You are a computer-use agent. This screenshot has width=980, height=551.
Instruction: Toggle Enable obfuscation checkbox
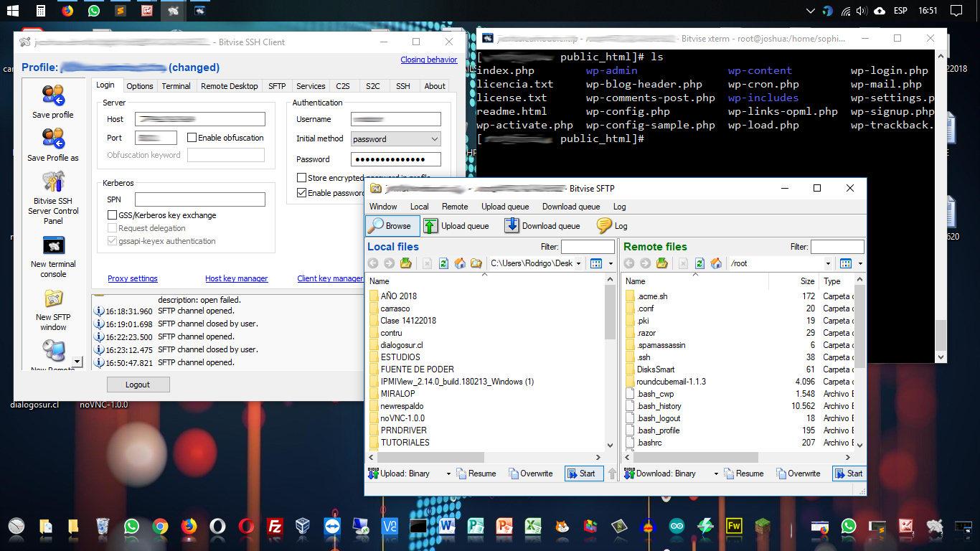192,138
